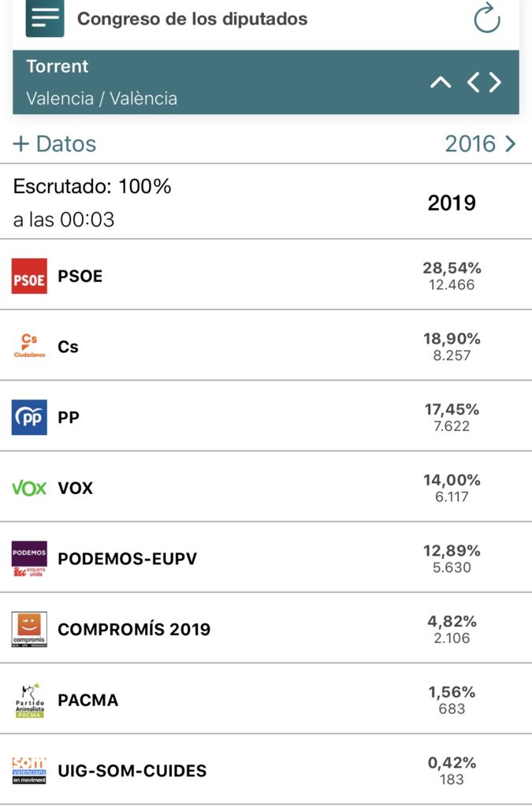This screenshot has width=532, height=807.
Task: Tap the Podemos-EUPV party logo
Action: 29,559
